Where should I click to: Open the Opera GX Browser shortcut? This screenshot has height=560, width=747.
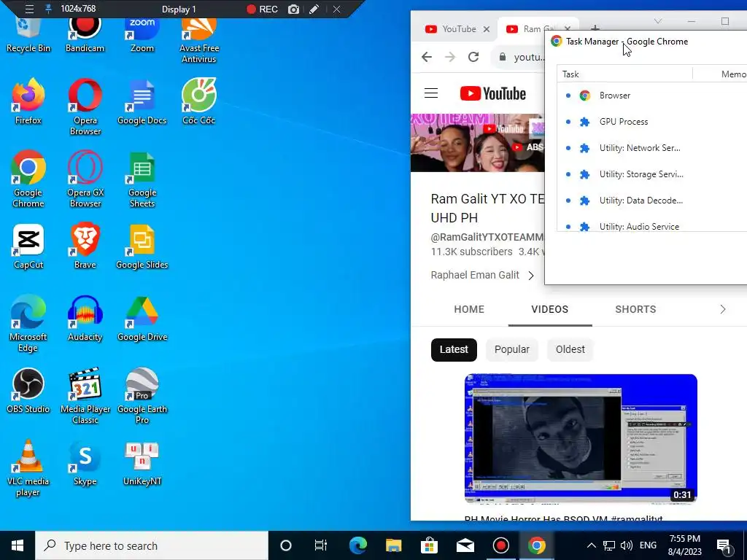pos(85,179)
